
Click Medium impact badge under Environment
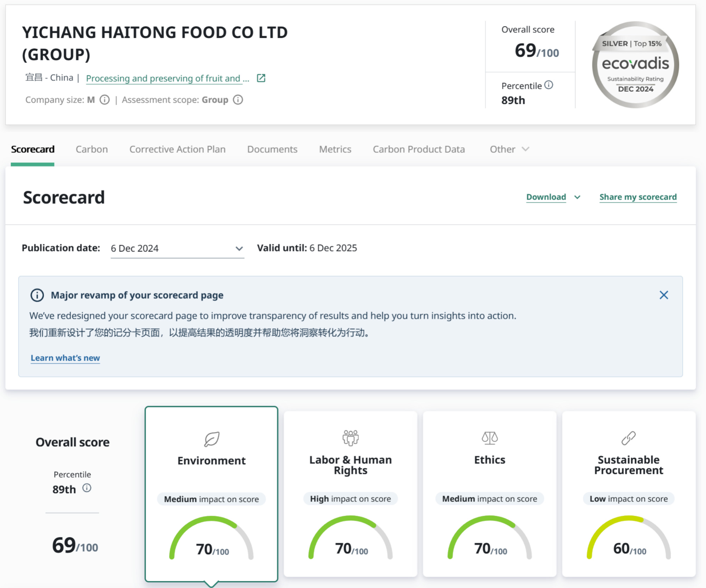click(x=212, y=499)
